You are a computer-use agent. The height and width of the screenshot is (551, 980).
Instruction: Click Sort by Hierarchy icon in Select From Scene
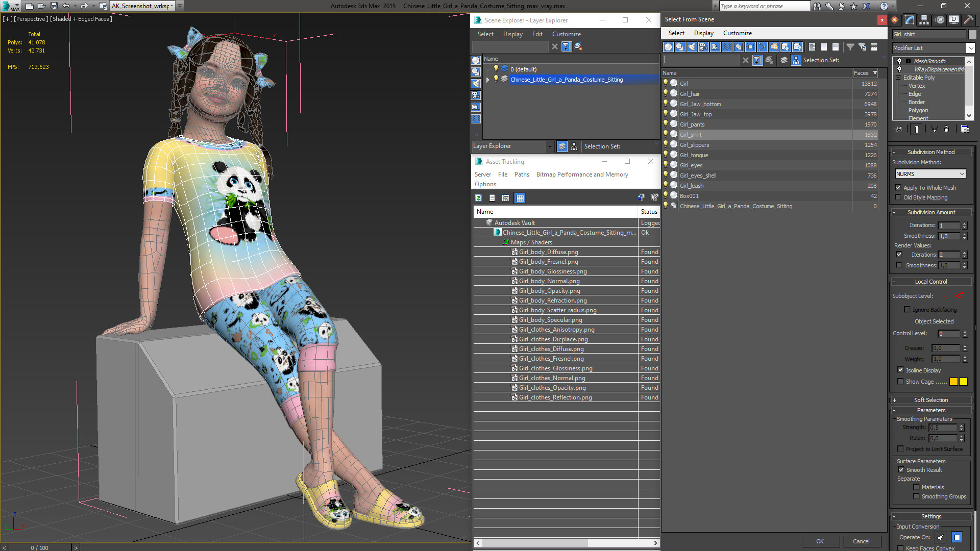coord(796,60)
